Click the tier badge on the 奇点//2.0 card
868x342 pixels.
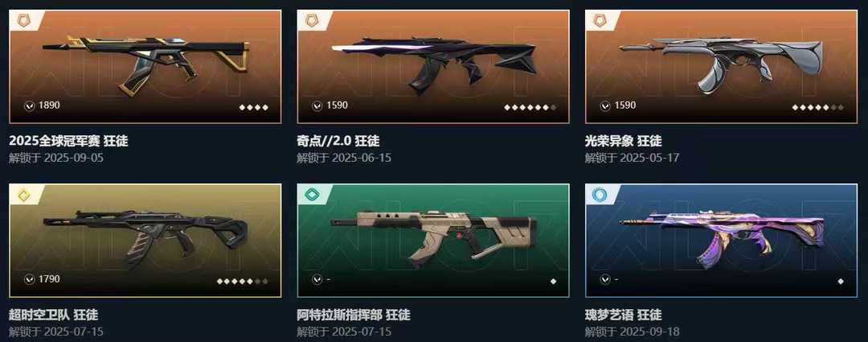311,20
